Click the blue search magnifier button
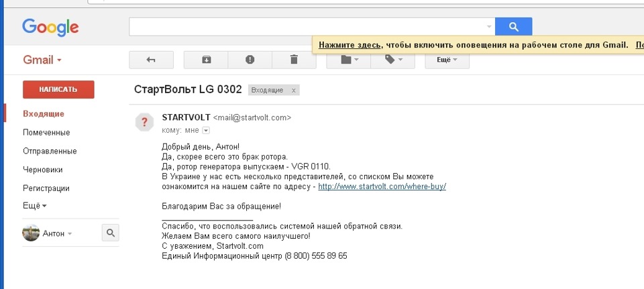The height and width of the screenshot is (289, 644). pyautogui.click(x=513, y=26)
